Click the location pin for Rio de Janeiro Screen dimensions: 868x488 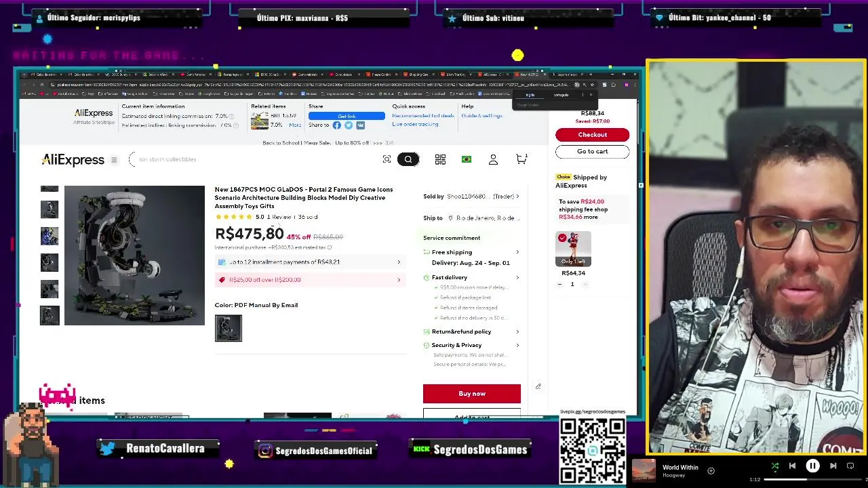point(450,218)
